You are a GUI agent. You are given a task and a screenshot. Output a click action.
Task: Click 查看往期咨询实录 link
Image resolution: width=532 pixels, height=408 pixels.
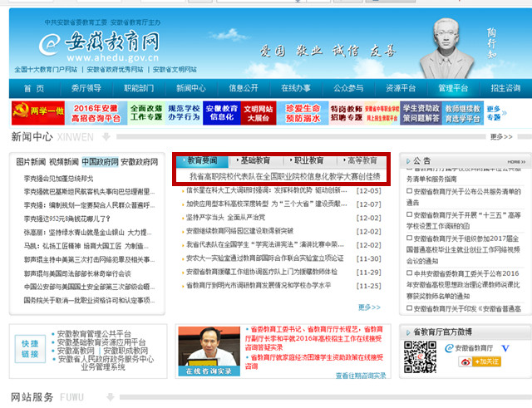tap(361, 376)
